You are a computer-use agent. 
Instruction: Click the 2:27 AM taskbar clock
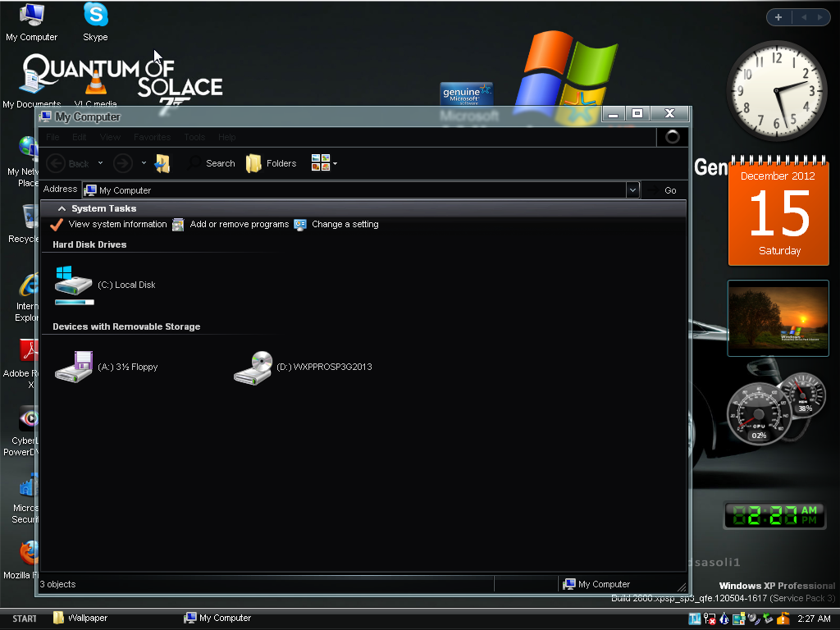click(x=814, y=619)
